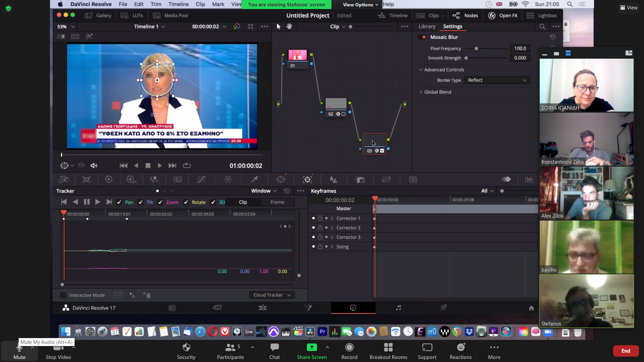Viewport: 644px width, 362px height.
Task: Click the Open FX button
Action: pos(502,15)
